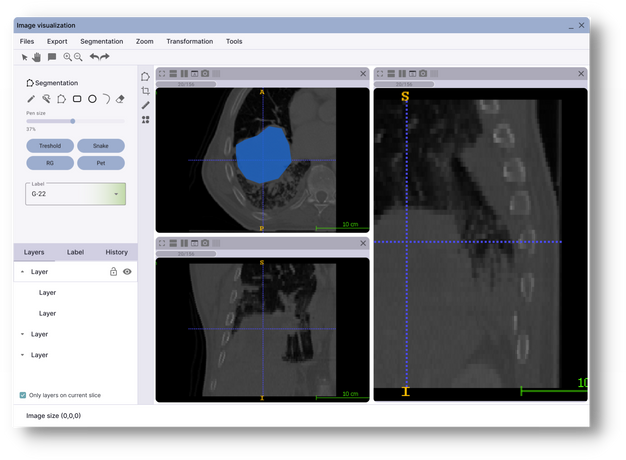Select the hand pan tool
This screenshot has width=626, height=460.
[x=37, y=57]
